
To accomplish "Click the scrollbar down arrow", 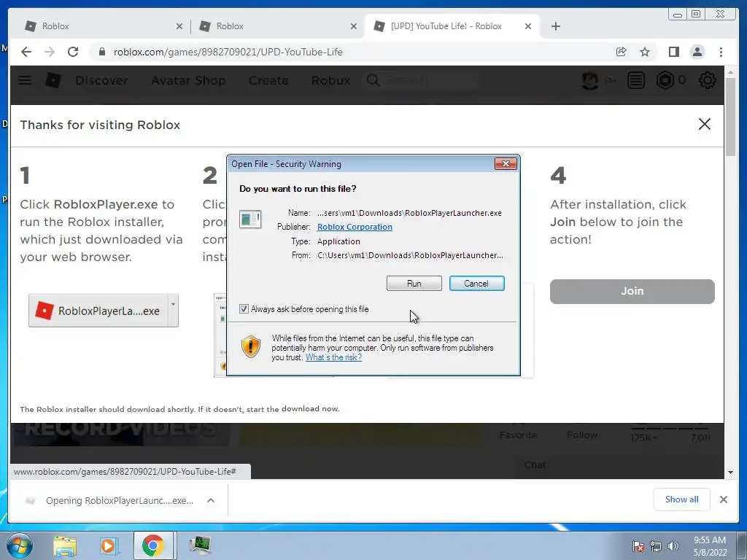I will pyautogui.click(x=730, y=472).
